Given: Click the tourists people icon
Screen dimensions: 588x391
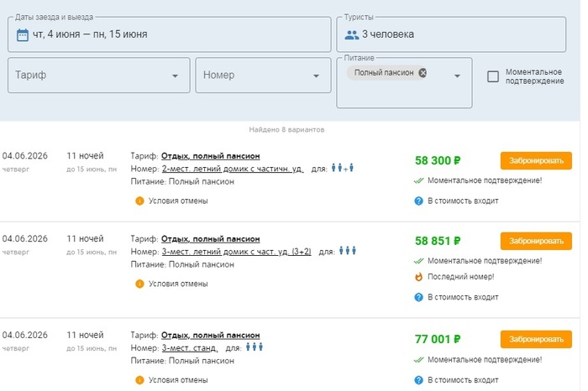Looking at the screenshot, I should [351, 34].
